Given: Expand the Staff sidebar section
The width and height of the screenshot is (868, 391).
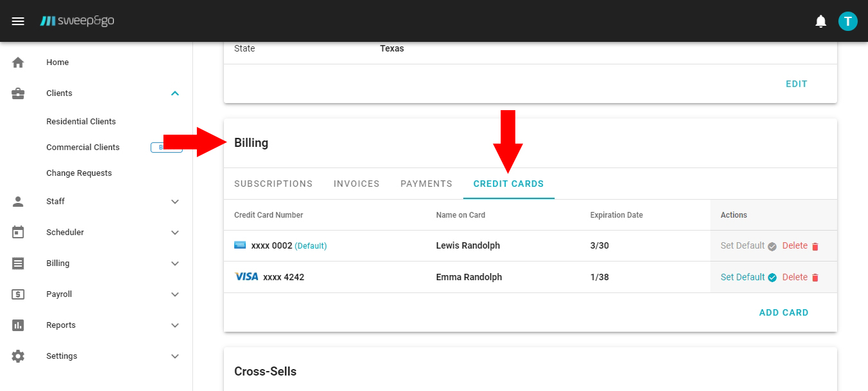Looking at the screenshot, I should point(174,201).
